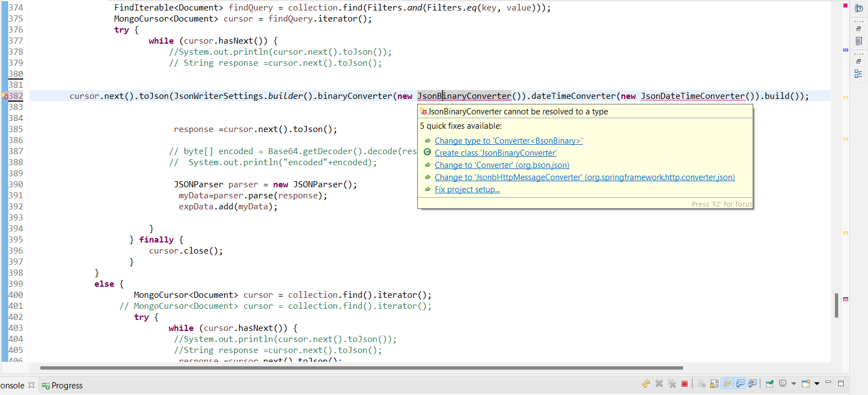Screen dimensions: 868x395
Task: Click the red Terminate button in console toolbar
Action: (x=684, y=383)
